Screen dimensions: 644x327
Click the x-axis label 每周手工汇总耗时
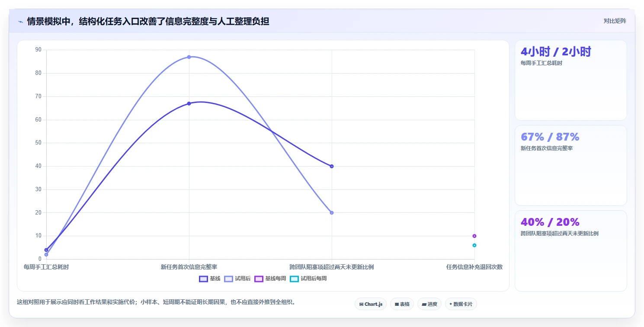click(46, 267)
